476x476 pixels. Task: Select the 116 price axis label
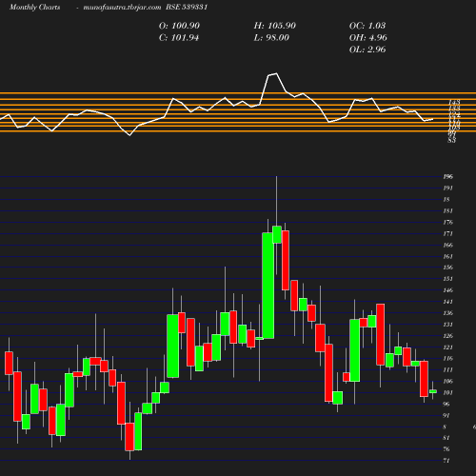click(448, 359)
